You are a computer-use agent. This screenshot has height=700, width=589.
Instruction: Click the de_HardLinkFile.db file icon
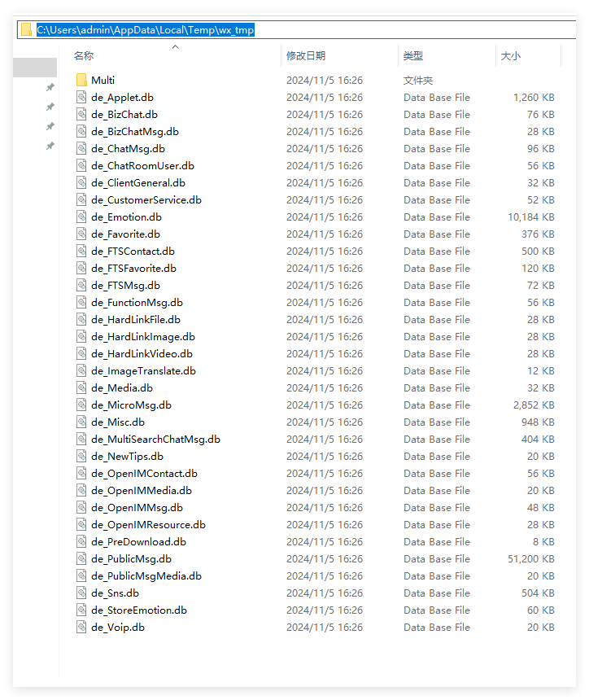(x=81, y=319)
